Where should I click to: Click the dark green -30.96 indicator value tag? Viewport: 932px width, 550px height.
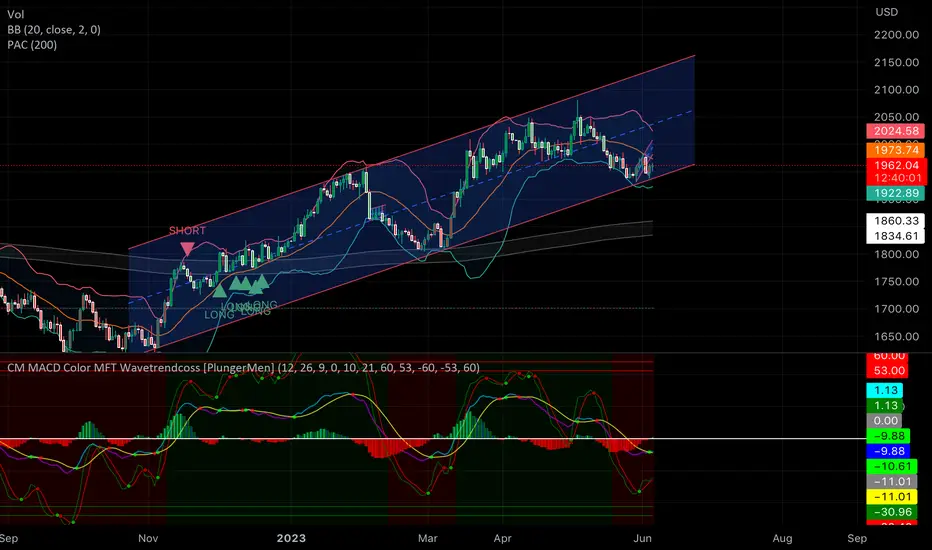tap(892, 512)
